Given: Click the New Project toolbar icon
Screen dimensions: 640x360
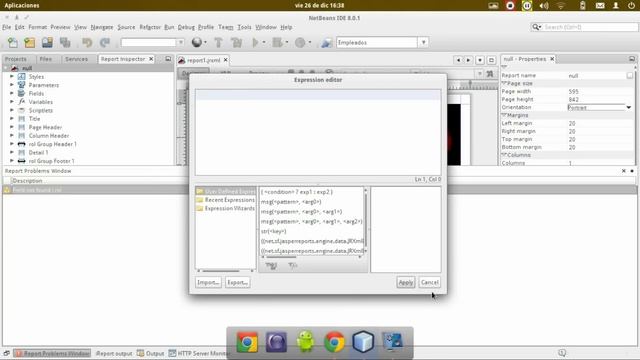Looking at the screenshot, I should pos(30,42).
